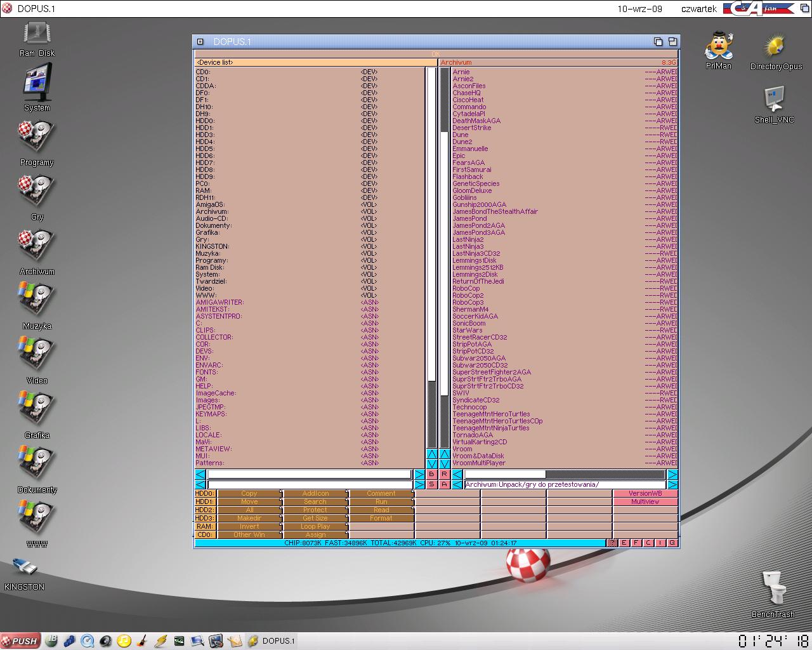Screen dimensions: 812x650
Task: Select the Gry drive icon
Action: 37,191
